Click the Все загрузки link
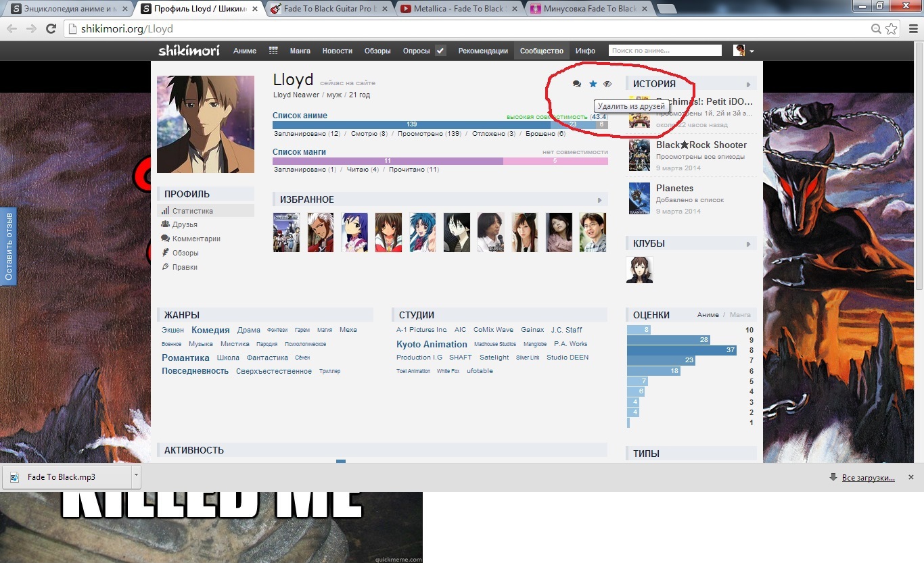The image size is (924, 563). (868, 478)
